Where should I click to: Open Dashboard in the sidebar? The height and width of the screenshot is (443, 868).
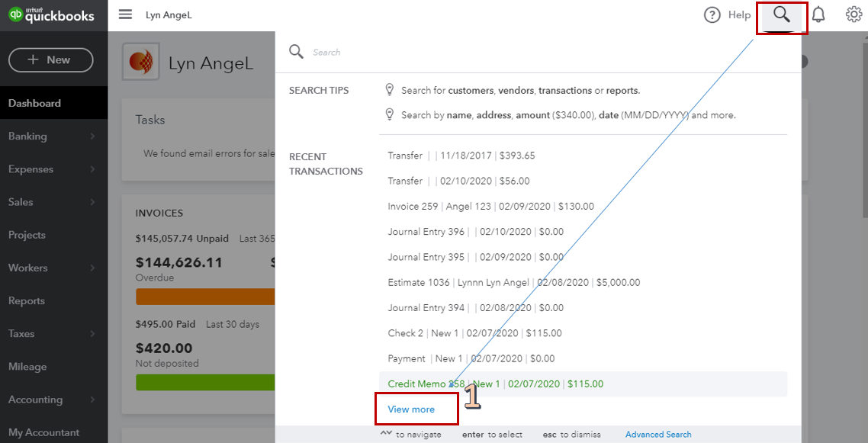click(x=53, y=104)
